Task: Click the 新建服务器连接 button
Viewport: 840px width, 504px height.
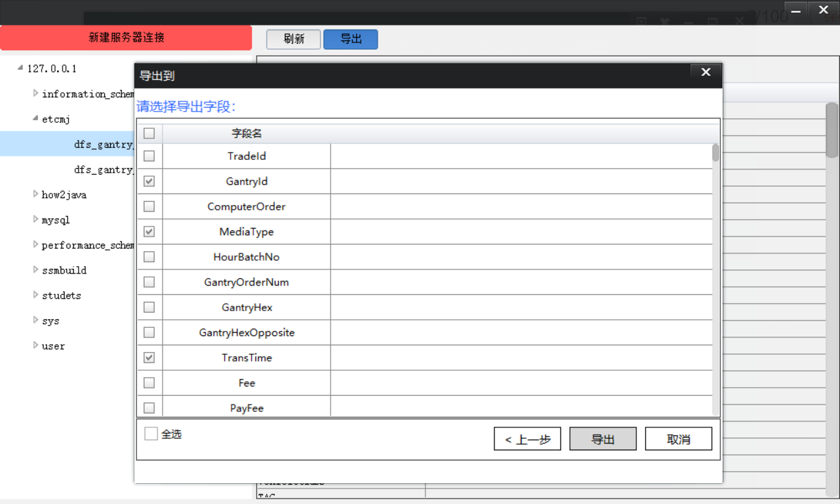Action: click(126, 38)
